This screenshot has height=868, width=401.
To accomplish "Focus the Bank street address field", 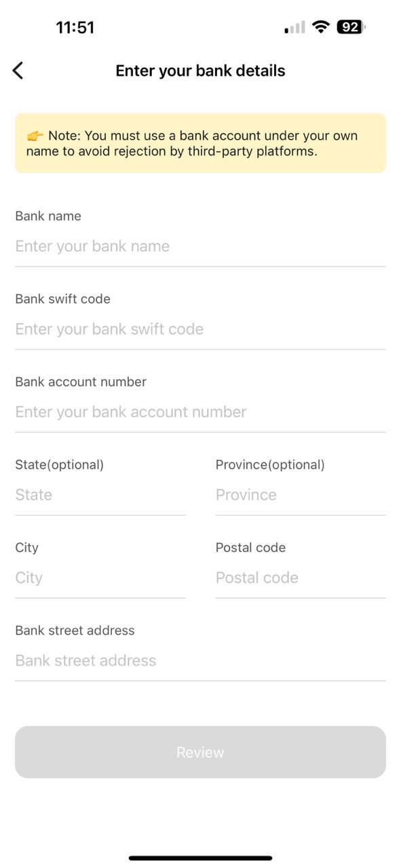I will [x=200, y=660].
